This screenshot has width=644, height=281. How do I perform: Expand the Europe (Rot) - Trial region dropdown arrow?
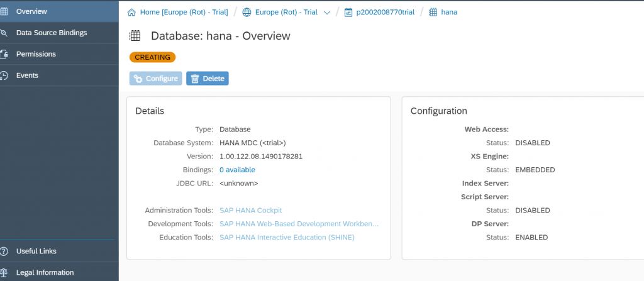pyautogui.click(x=327, y=13)
